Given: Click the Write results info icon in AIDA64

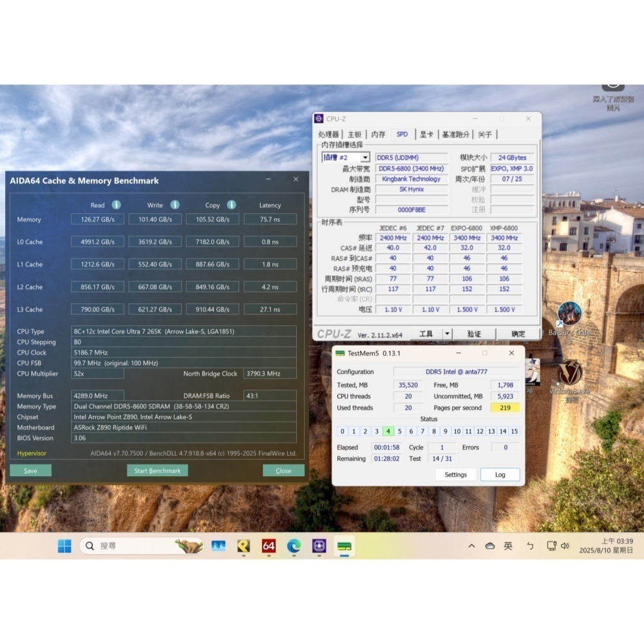Looking at the screenshot, I should pos(175,205).
